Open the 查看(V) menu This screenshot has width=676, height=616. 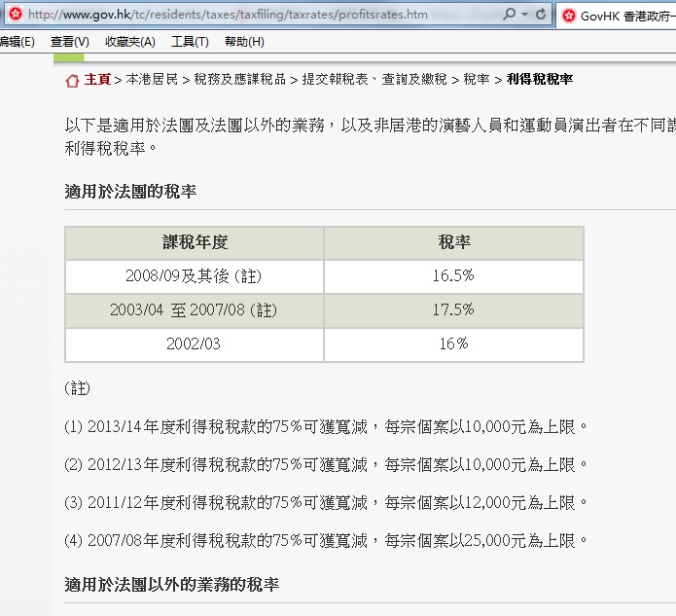[x=69, y=42]
